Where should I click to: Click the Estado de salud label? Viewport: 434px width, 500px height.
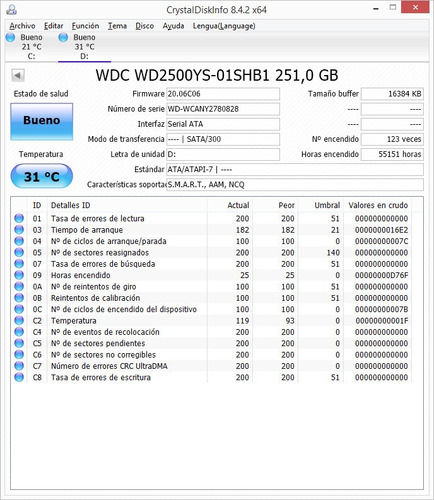[41, 94]
